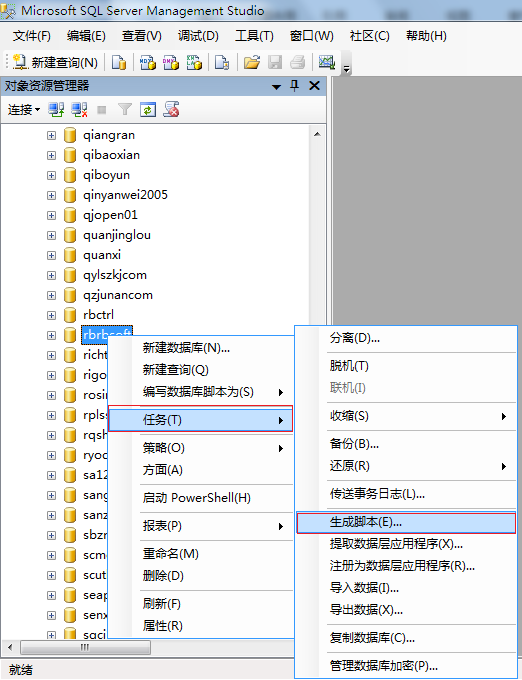
Task: Click the SQL Server Compact query icon
Action: pyautogui.click(x=222, y=63)
